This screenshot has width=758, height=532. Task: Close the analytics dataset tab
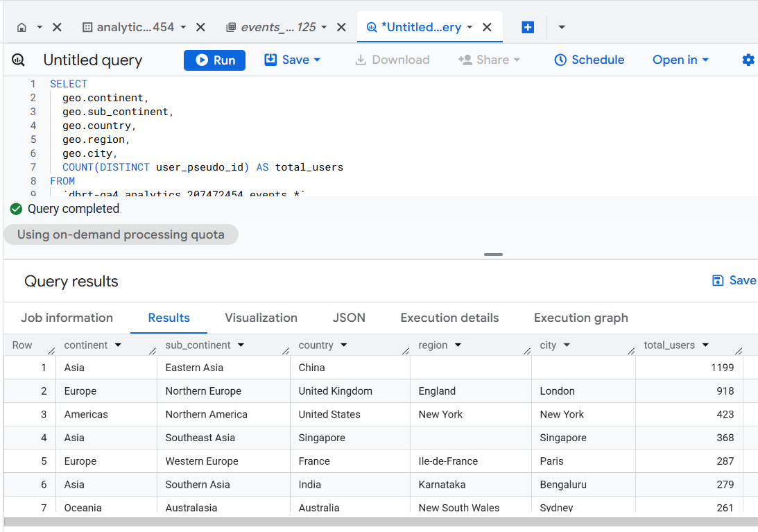click(x=200, y=27)
